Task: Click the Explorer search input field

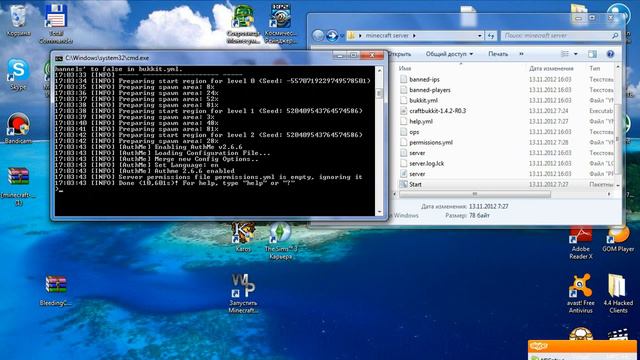Action: pos(560,36)
